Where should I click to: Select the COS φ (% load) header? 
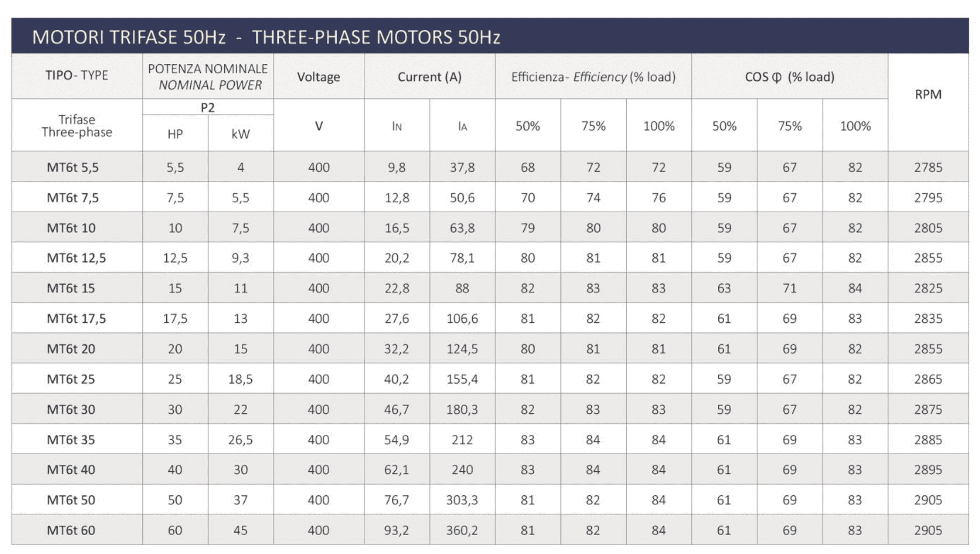[x=790, y=77]
